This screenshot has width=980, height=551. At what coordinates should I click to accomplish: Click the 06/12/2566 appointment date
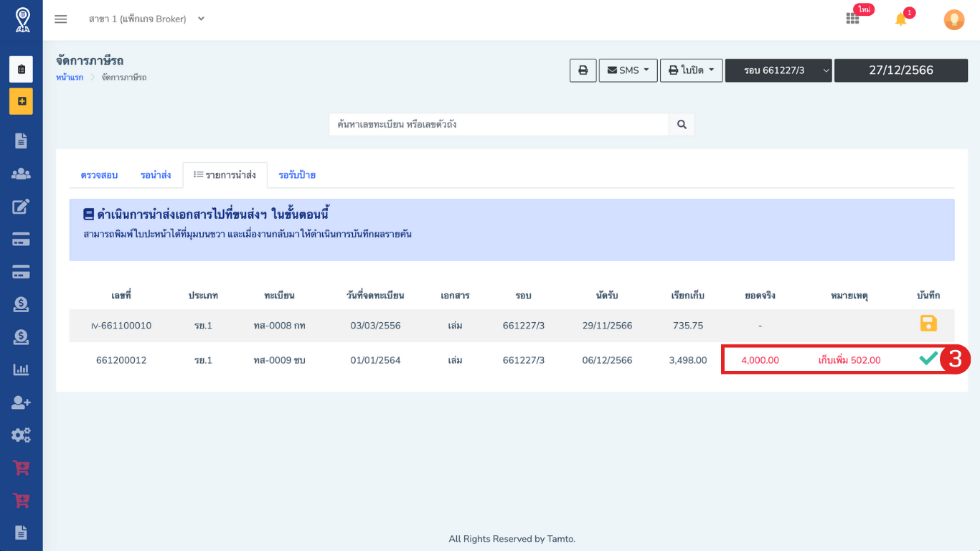[x=607, y=360]
